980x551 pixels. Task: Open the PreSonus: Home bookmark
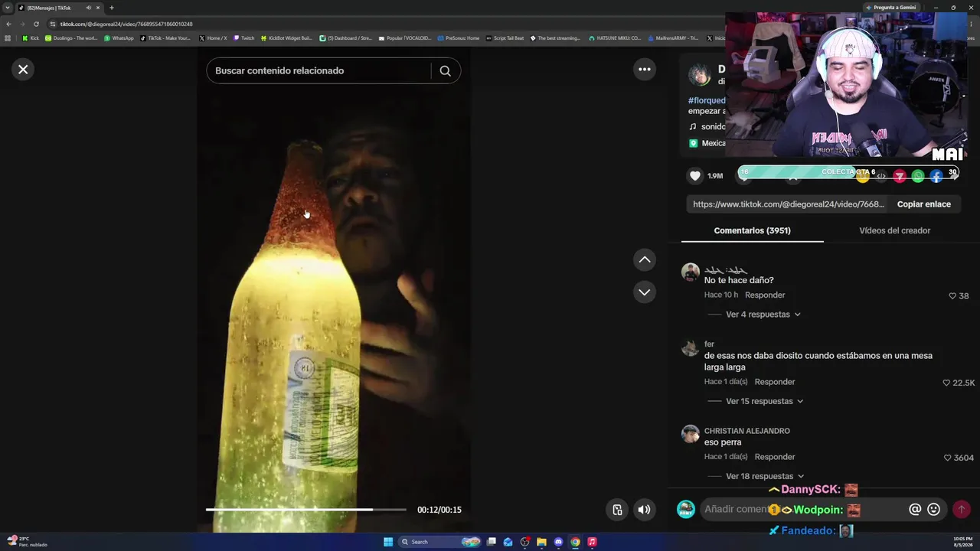459,38
